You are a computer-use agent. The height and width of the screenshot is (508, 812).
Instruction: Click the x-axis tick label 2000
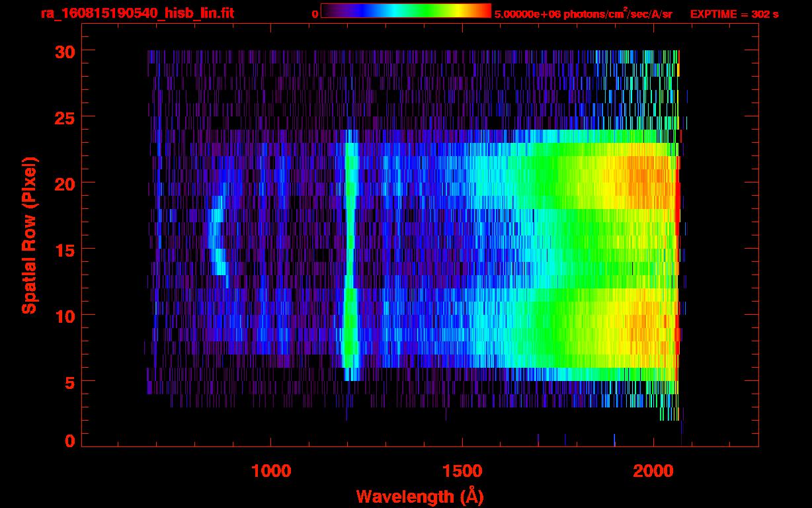click(x=654, y=470)
